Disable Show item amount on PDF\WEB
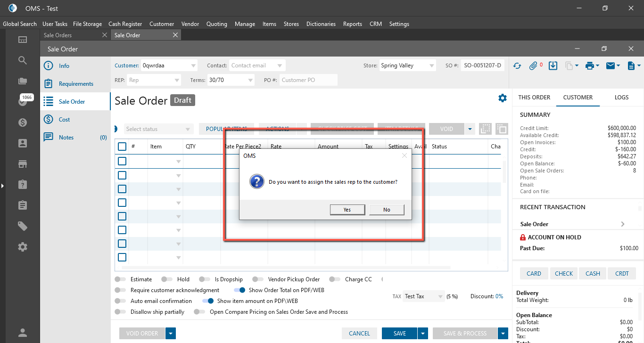 tap(208, 301)
